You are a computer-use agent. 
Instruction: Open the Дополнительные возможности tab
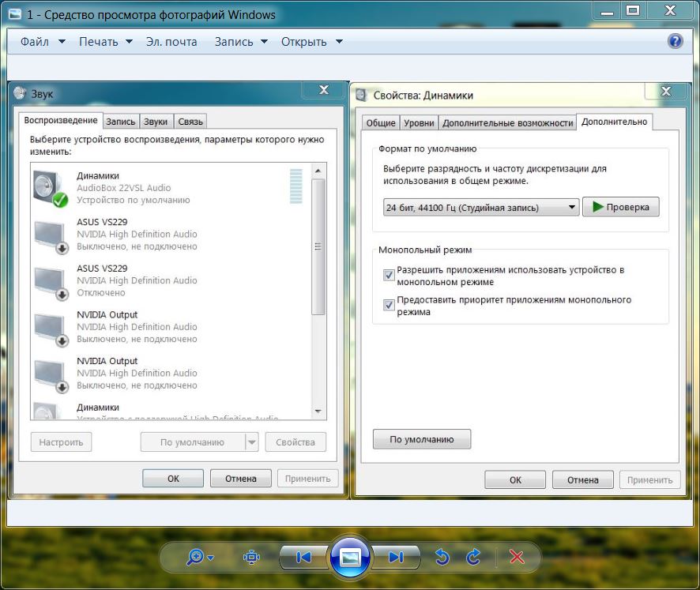[507, 122]
